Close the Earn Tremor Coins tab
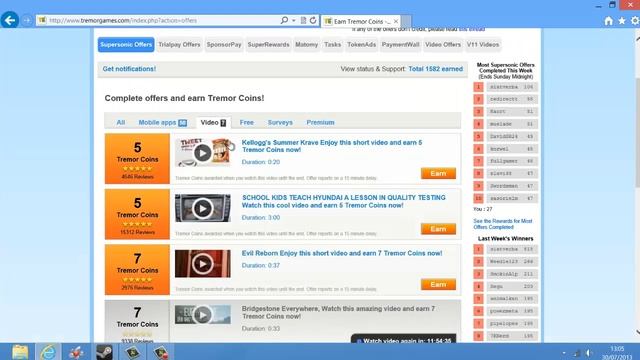Image resolution: width=640 pixels, height=360 pixels. pyautogui.click(x=396, y=21)
